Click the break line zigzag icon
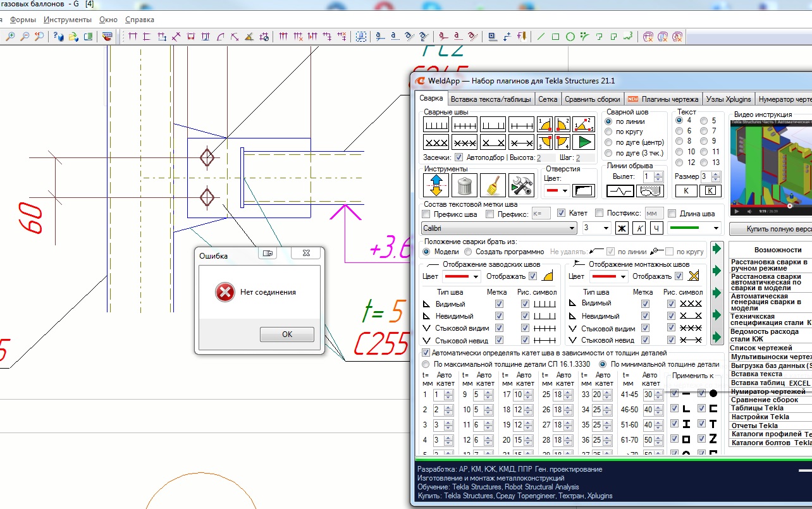812x509 pixels. (619, 191)
